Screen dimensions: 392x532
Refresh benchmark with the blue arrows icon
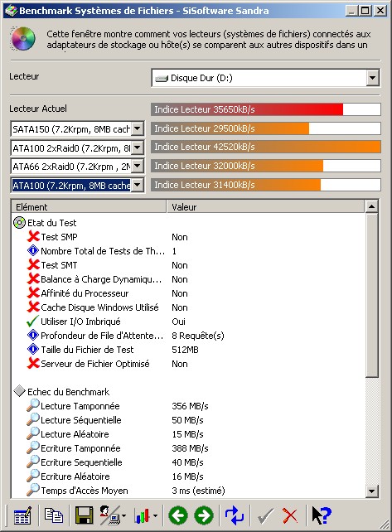pos(235,515)
